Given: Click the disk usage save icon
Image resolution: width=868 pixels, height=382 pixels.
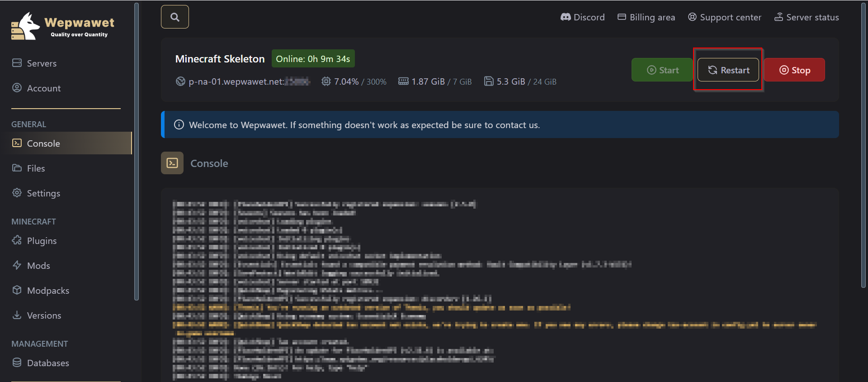Looking at the screenshot, I should [489, 81].
